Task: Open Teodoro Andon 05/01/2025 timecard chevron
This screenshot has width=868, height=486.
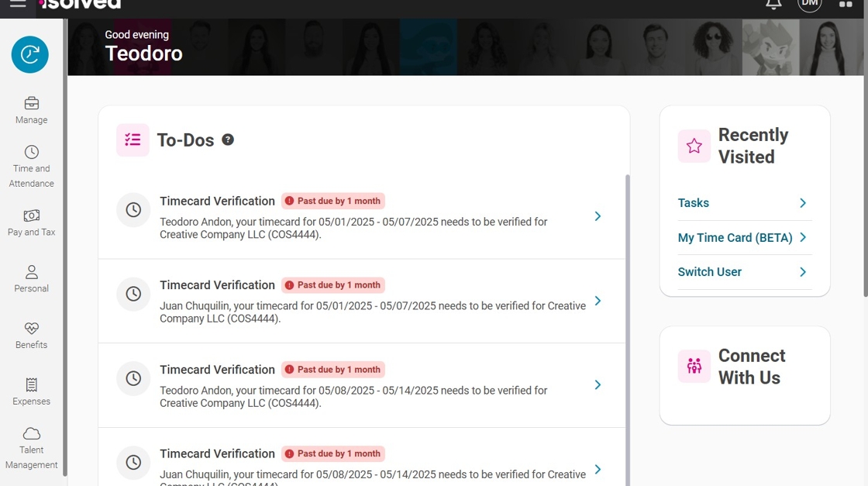Action: point(598,216)
